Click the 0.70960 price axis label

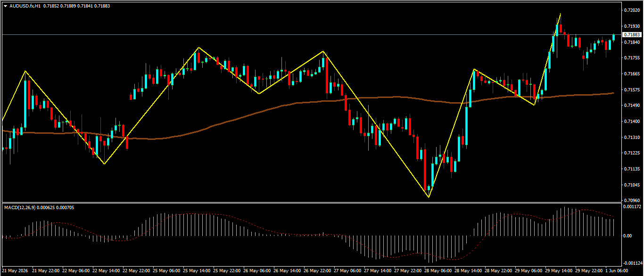pyautogui.click(x=631, y=201)
